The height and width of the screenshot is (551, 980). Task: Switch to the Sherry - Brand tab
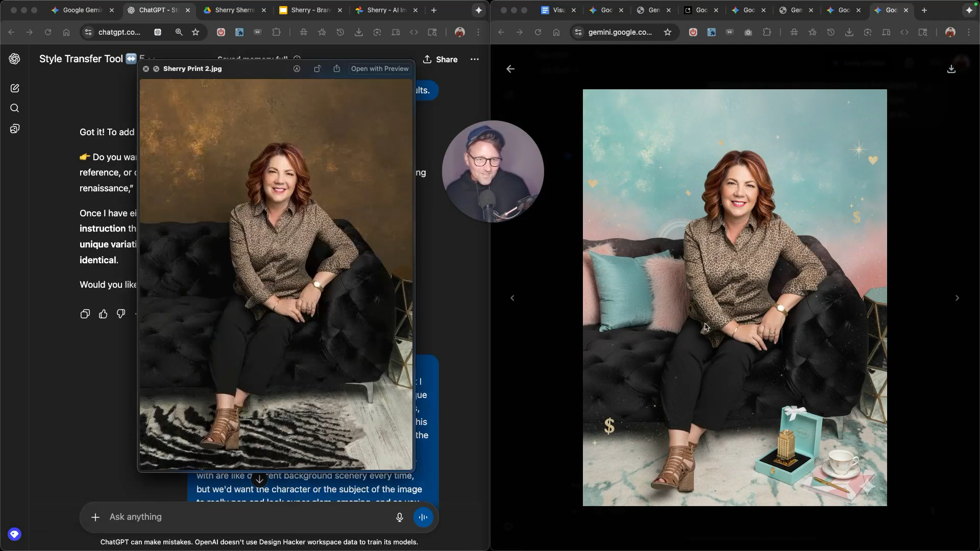[310, 10]
